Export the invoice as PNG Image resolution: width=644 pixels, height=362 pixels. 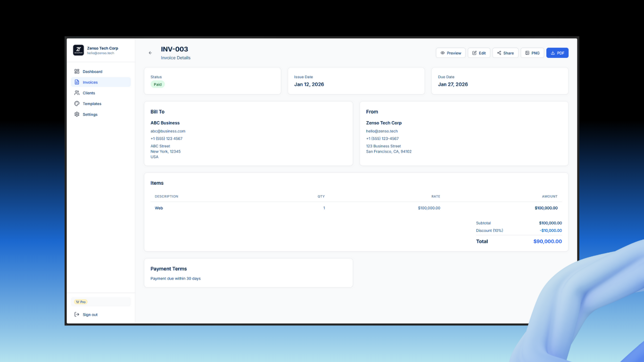click(x=532, y=53)
